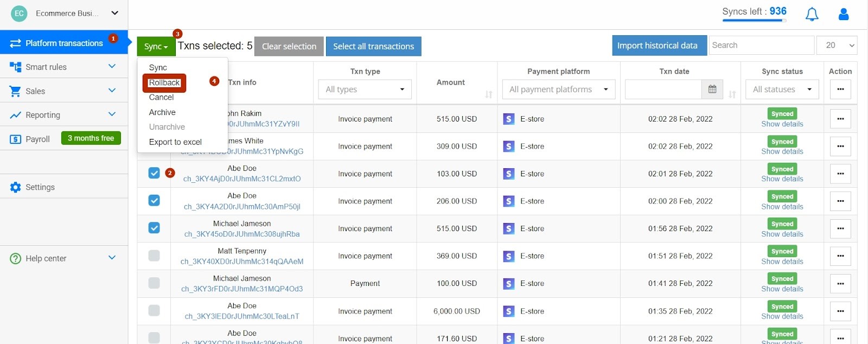This screenshot has height=344, width=868.
Task: Uncheck the Abe Doe 103.00 USD transaction
Action: (154, 173)
